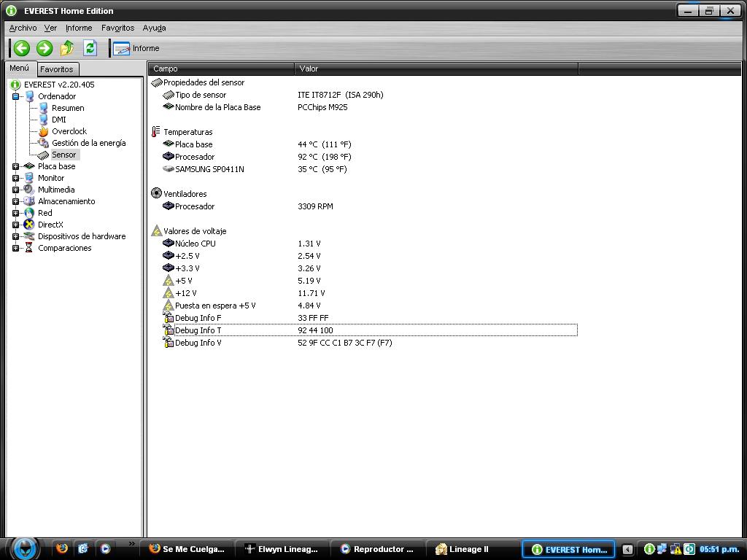The height and width of the screenshot is (560, 747).
Task: Click the Placa base motherboard tree icon
Action: (x=29, y=166)
